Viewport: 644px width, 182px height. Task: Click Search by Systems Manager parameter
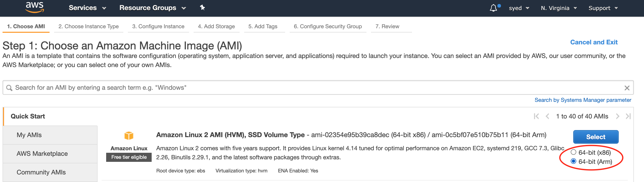pos(583,100)
